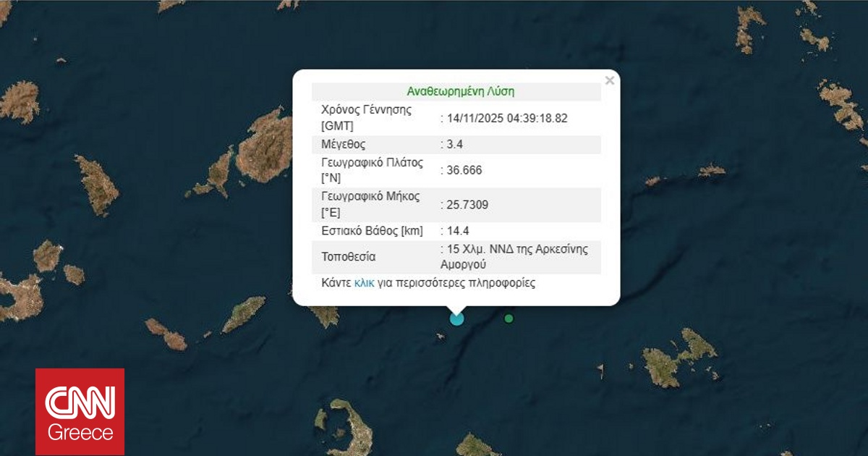Click the blue earthquake epicenter marker
Viewport: 868px width, 456px height.
(x=456, y=318)
